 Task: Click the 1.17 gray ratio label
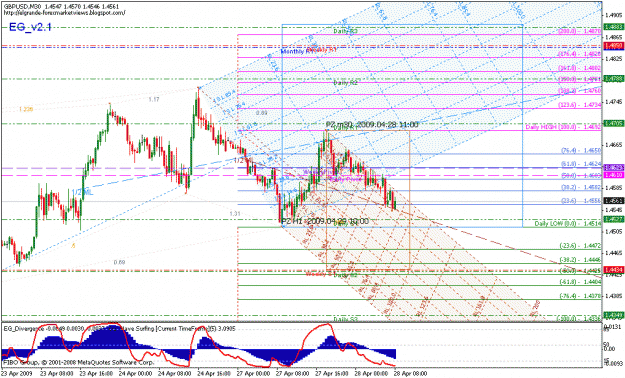[154, 99]
